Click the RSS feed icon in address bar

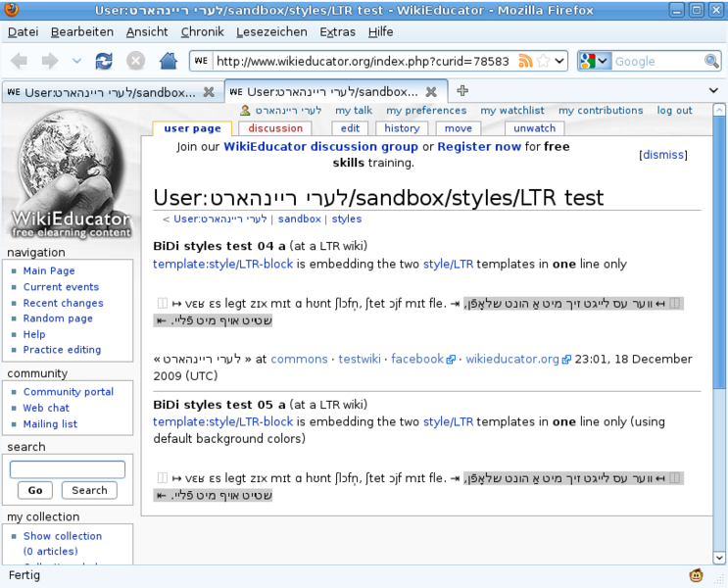525,61
